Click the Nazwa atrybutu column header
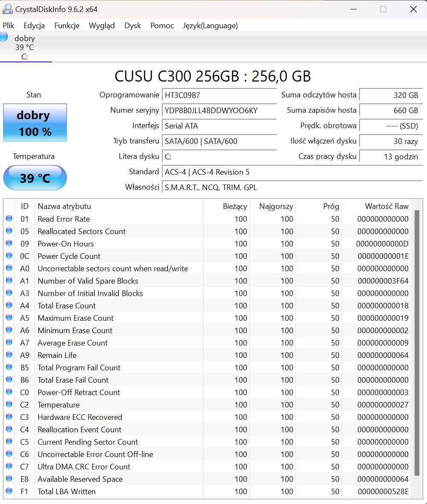427x504 pixels. pyautogui.click(x=119, y=206)
